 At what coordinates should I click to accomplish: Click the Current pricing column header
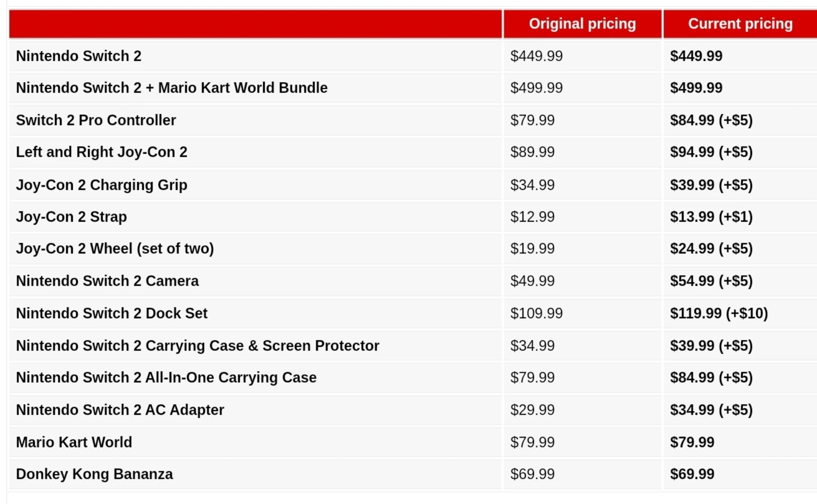tap(740, 24)
